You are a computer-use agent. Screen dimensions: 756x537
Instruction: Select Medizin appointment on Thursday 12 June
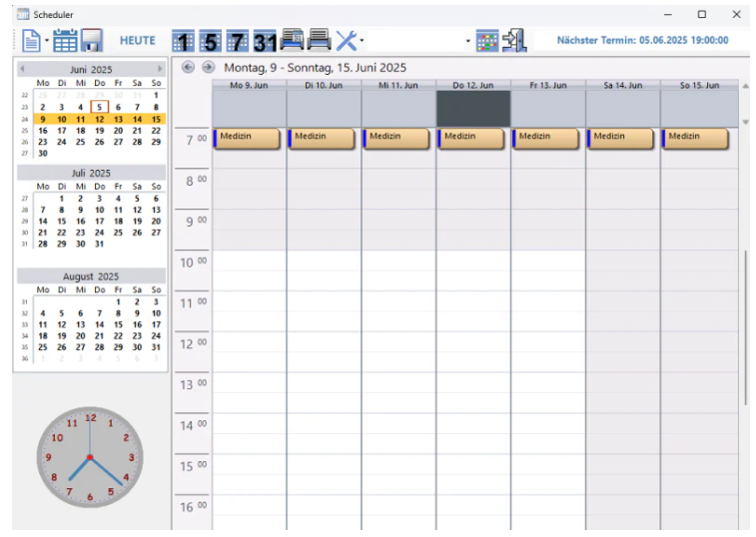pos(471,139)
